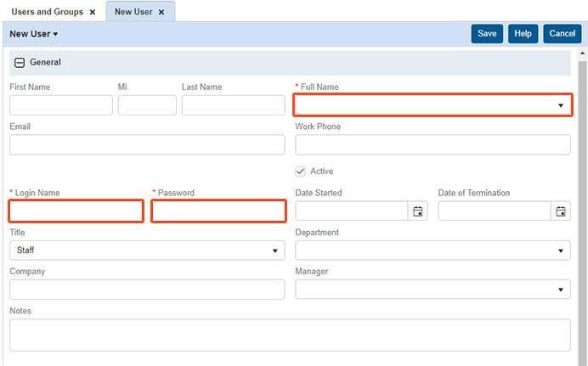The width and height of the screenshot is (588, 366).
Task: Open the Date of Termination calendar picker
Action: [561, 211]
